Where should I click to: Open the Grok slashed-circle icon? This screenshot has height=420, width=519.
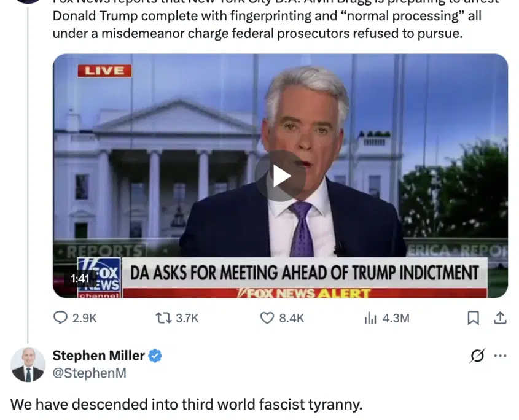477,356
